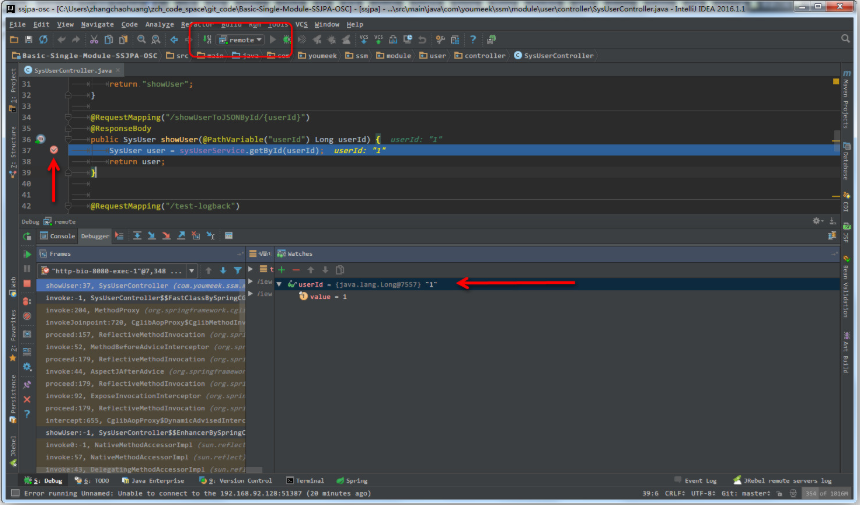
Task: Switch to the Console tab
Action: (57, 236)
